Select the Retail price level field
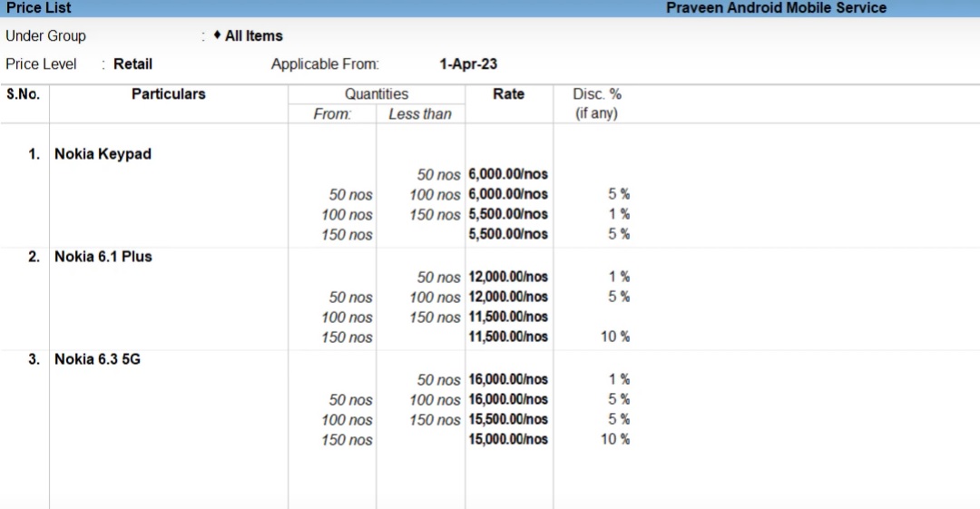 (132, 64)
